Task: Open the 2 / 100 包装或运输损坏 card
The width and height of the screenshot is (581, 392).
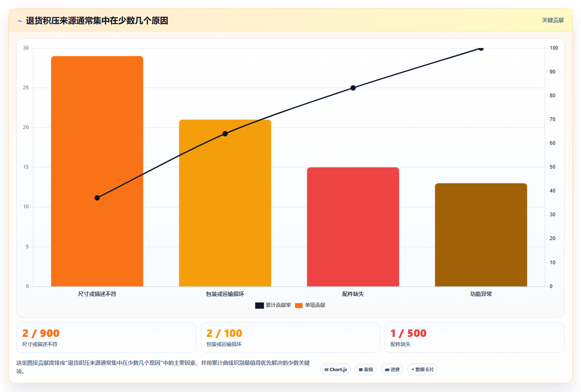Action: pyautogui.click(x=290, y=337)
